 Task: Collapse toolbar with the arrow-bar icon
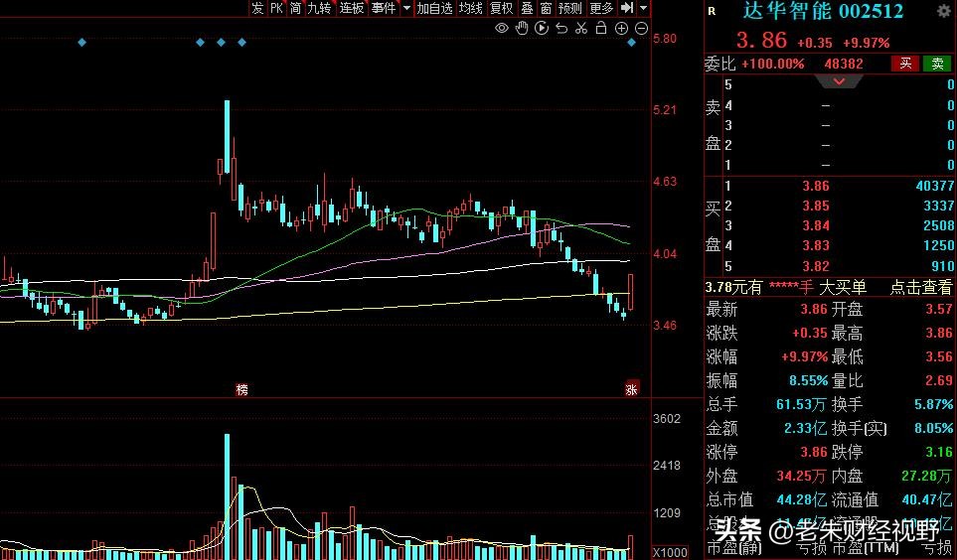click(x=627, y=8)
